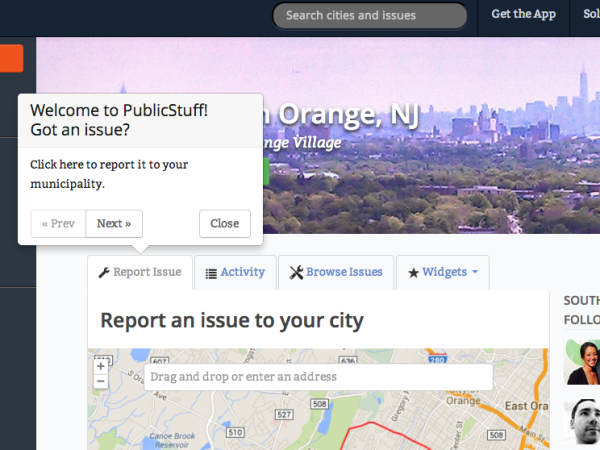Open the Browse Issues tab

pos(336,272)
